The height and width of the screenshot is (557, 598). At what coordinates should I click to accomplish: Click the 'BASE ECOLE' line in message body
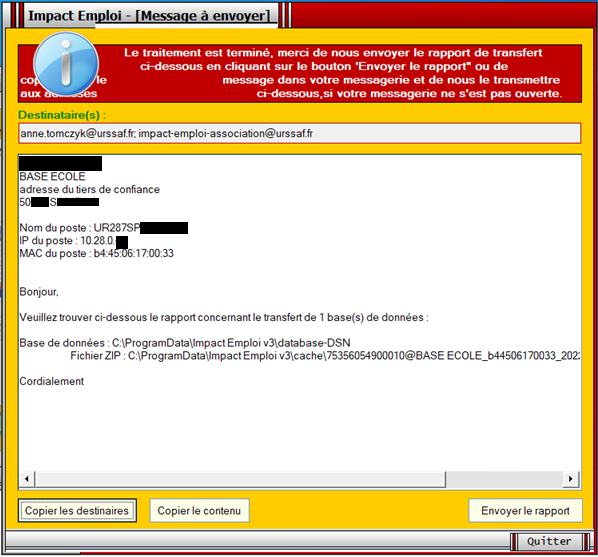click(52, 177)
